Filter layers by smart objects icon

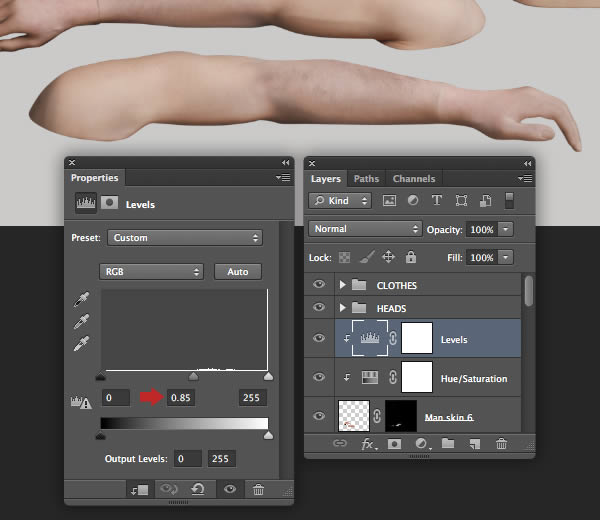tap(485, 201)
